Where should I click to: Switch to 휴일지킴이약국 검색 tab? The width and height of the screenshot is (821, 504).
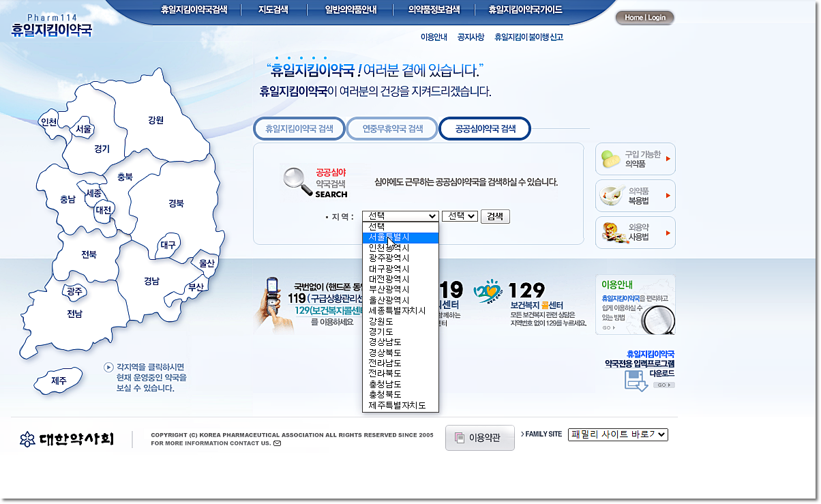[x=299, y=128]
